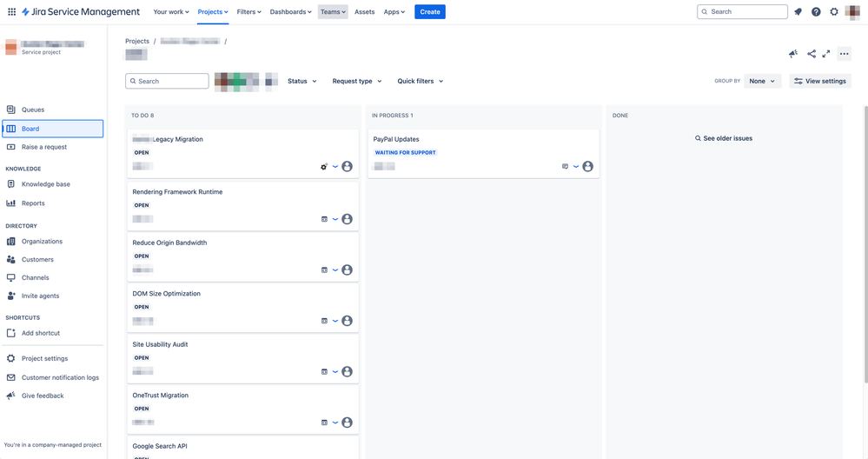This screenshot has width=868, height=459.
Task: Click the page vertical scrollbar
Action: [x=865, y=243]
